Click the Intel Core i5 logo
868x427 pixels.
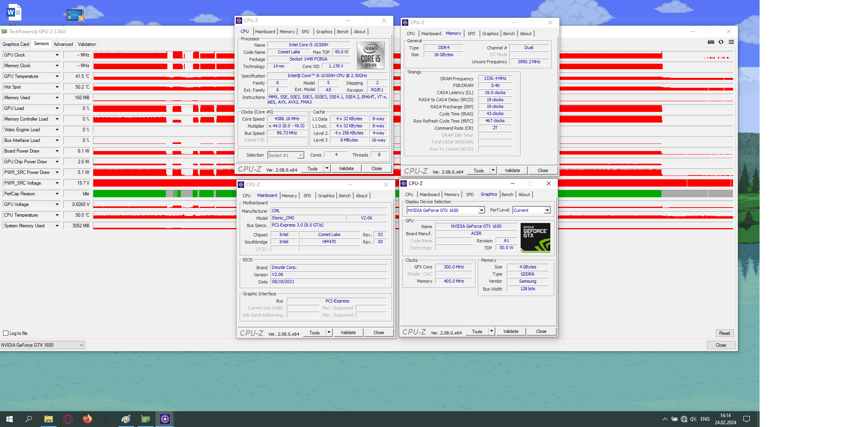point(371,55)
